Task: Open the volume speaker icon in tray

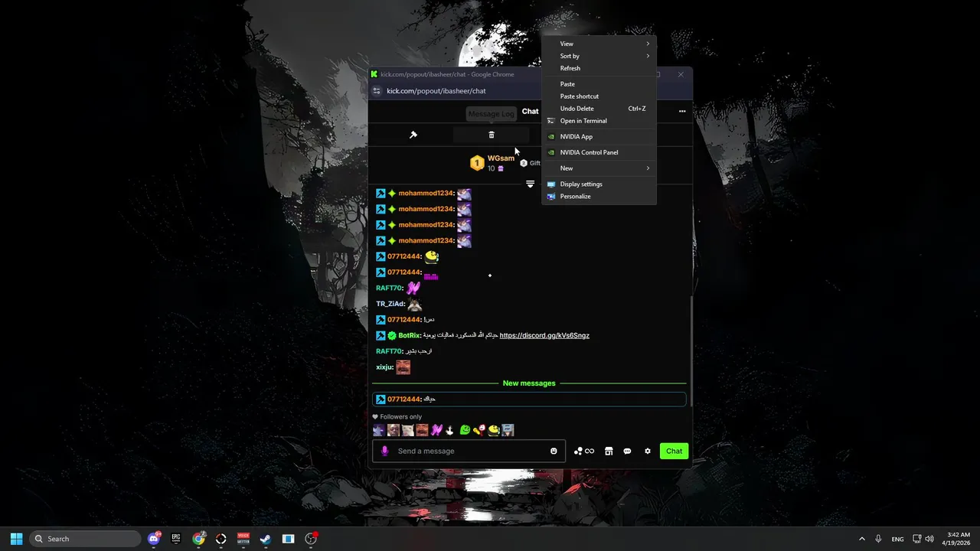Action: click(929, 539)
